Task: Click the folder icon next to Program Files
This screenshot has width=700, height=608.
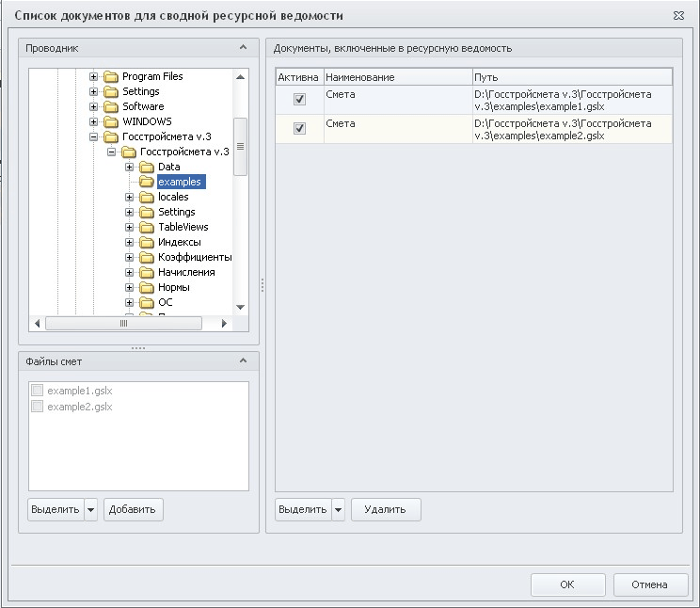Action: (111, 76)
